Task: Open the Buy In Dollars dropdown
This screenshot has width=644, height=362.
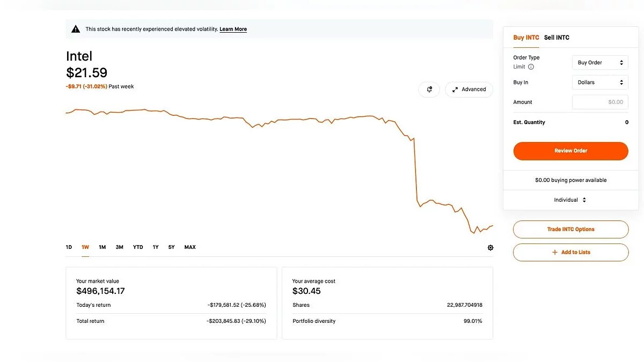Action: (599, 83)
